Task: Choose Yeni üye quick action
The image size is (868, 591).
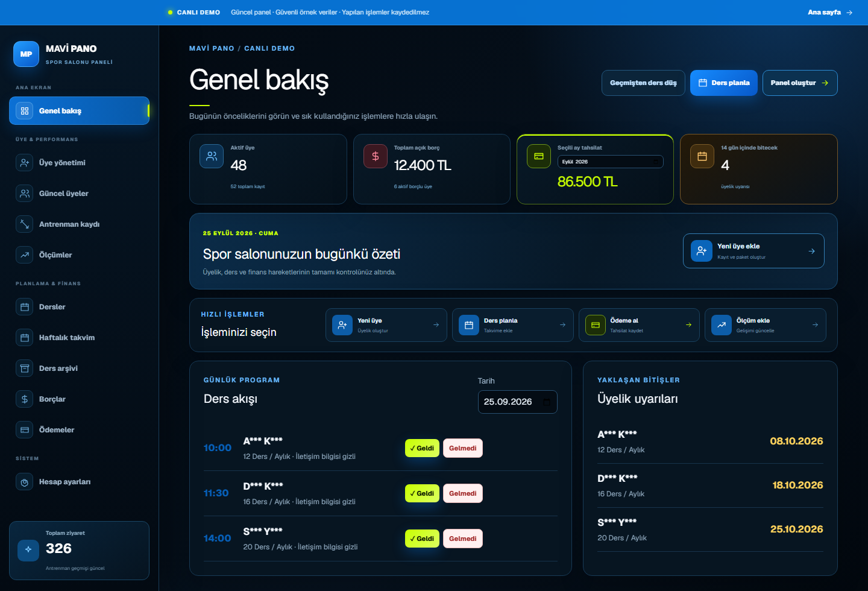Action: (386, 325)
